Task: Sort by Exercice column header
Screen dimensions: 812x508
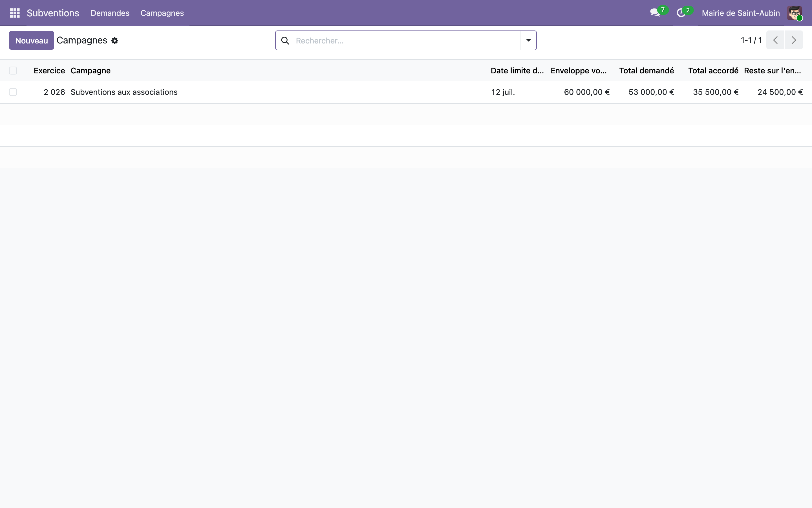Action: pos(49,71)
